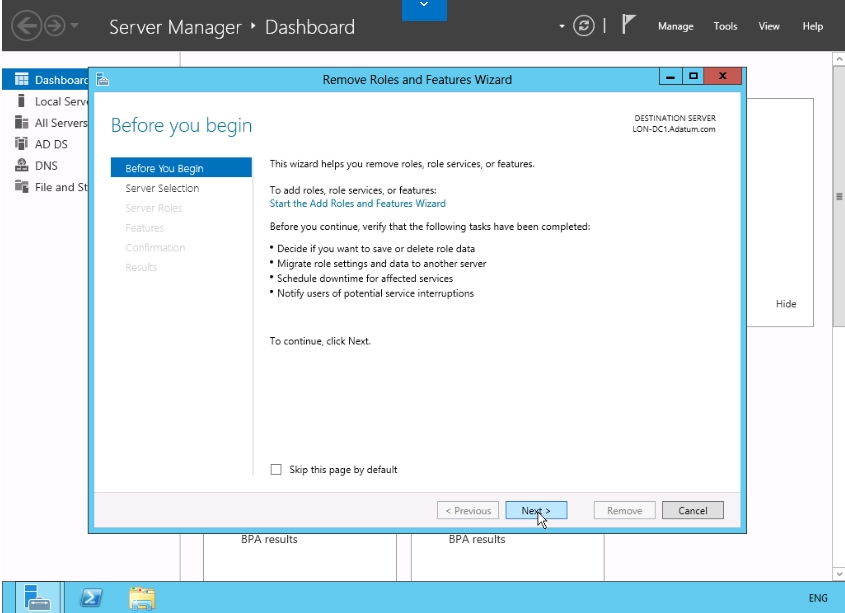Select the All Servers sidebar icon
The image size is (845, 613).
(x=22, y=122)
